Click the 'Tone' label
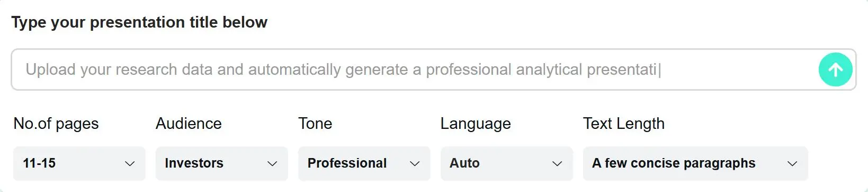 pyautogui.click(x=315, y=124)
